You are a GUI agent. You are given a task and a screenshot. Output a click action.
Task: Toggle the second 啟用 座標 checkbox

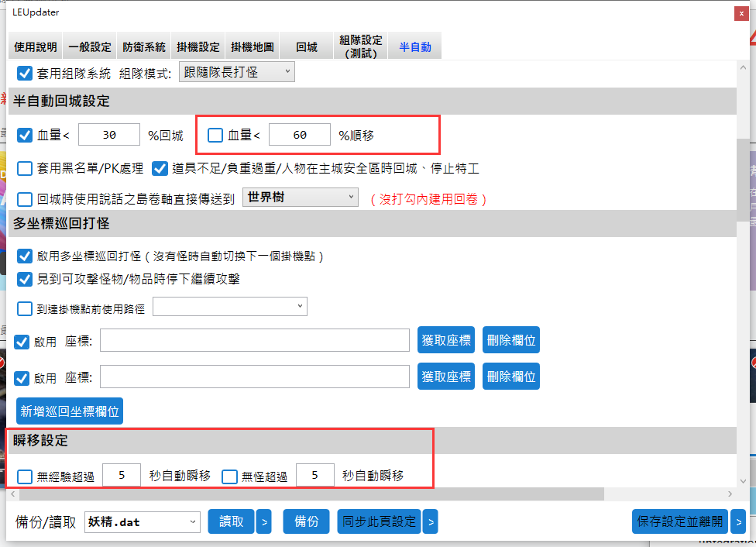22,378
